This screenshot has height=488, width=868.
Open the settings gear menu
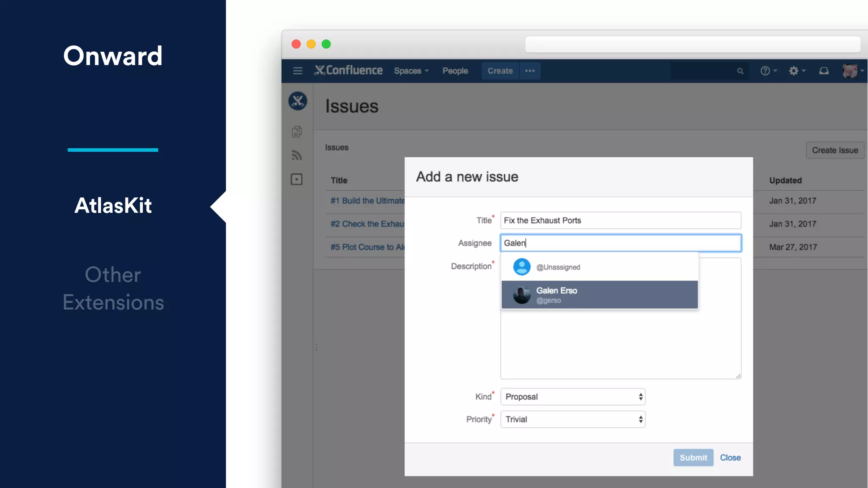coord(797,71)
